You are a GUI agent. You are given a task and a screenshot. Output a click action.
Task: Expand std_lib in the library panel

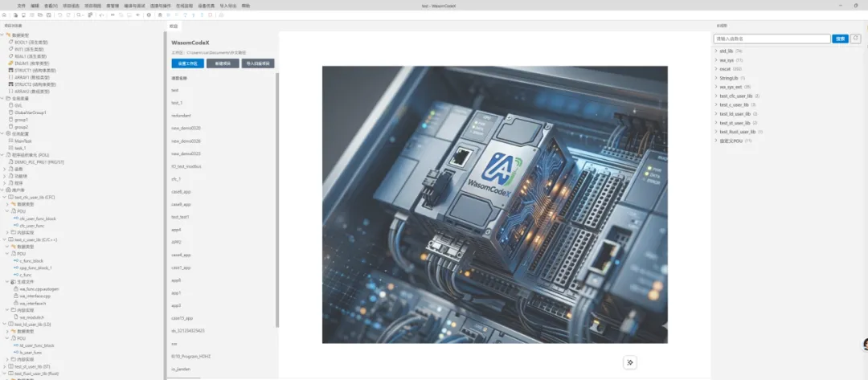[716, 51]
